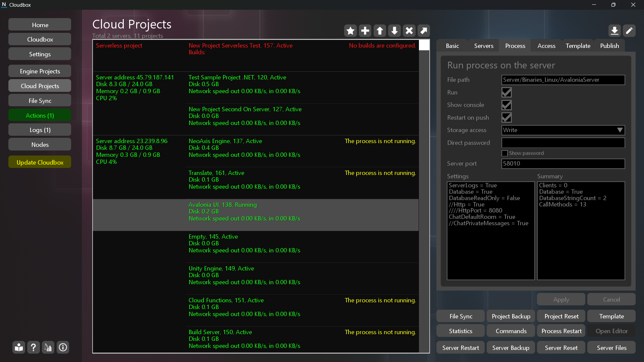The height and width of the screenshot is (362, 644).
Task: Click the move down arrow icon
Action: [394, 31]
